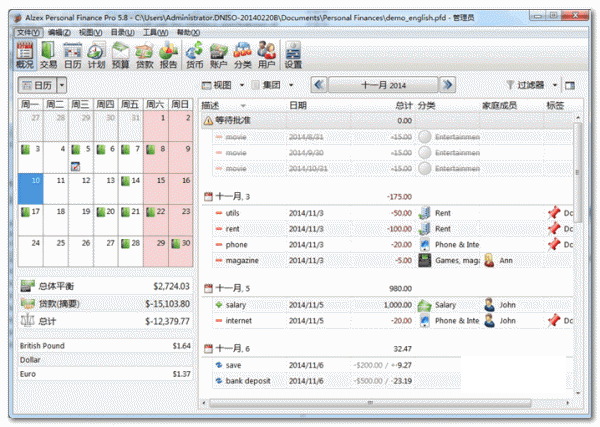Open the 设置 settings toolbar icon
This screenshot has height=427, width=600.
point(293,54)
